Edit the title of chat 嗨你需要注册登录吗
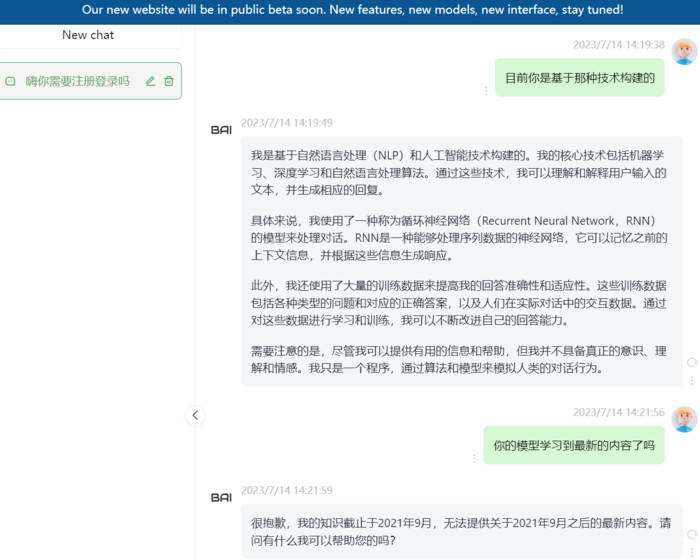 point(150,81)
